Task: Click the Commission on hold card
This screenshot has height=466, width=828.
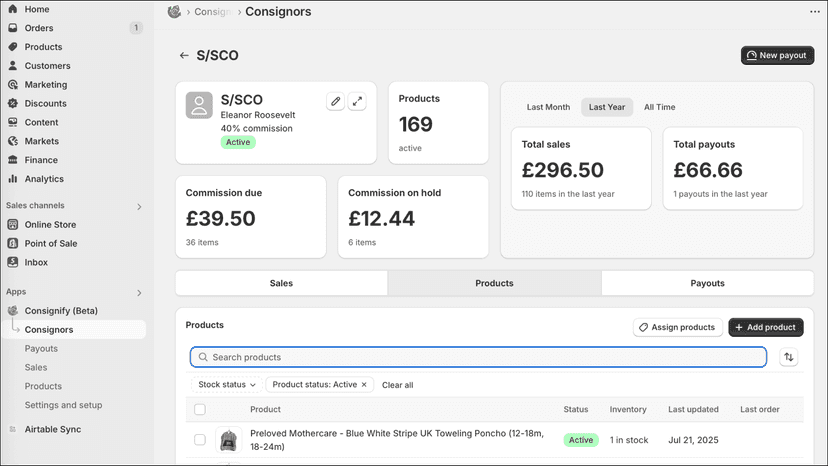Action: click(413, 217)
